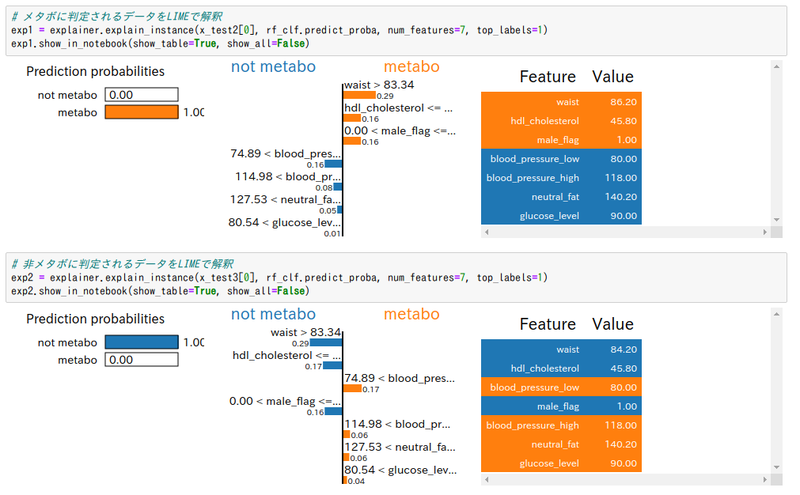Click blue glucose_level 90.00 row
Screen dimensions: 800x495
[561, 215]
